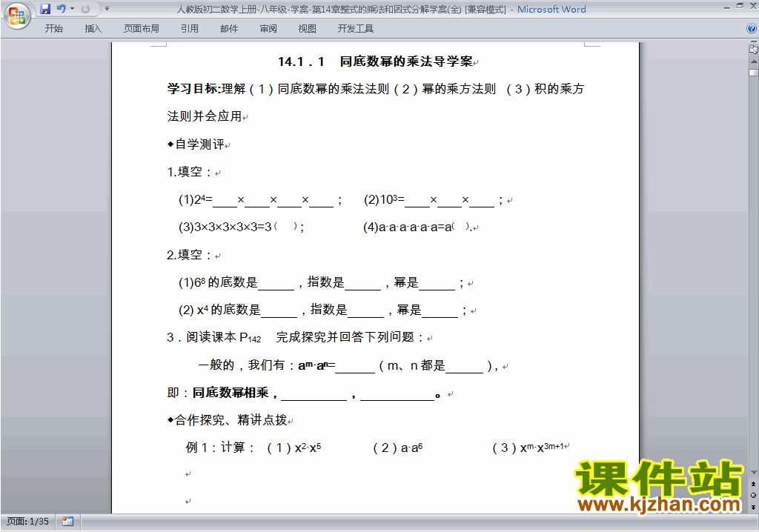The width and height of the screenshot is (759, 532).
Task: Open the 插入 ribbon tab
Action: coord(93,29)
